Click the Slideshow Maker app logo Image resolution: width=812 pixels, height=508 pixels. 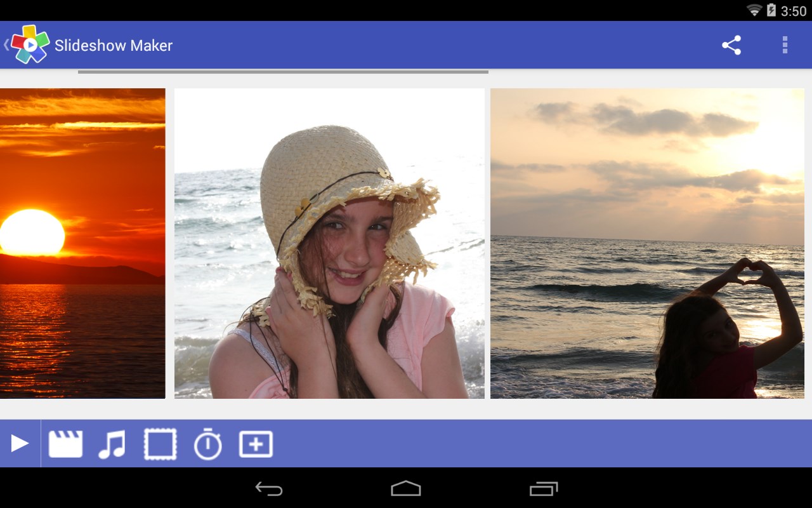click(29, 45)
